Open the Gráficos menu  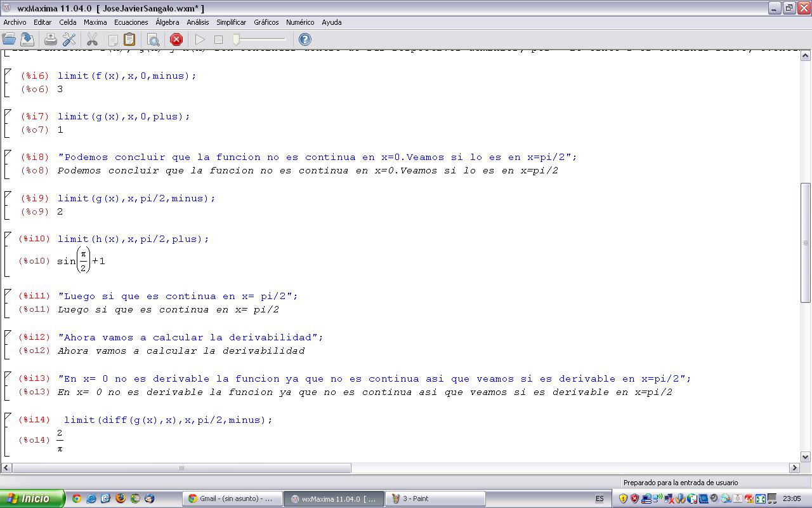coord(266,22)
